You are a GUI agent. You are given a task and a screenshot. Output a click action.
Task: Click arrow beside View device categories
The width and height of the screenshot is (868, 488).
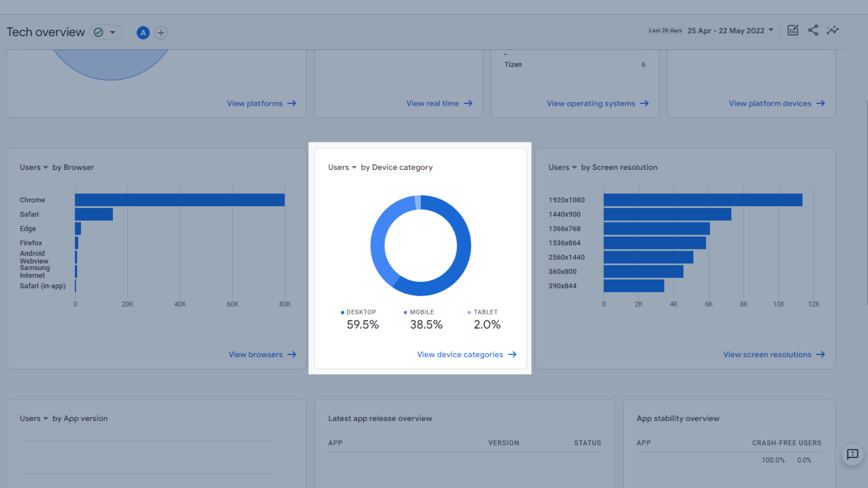pos(512,355)
